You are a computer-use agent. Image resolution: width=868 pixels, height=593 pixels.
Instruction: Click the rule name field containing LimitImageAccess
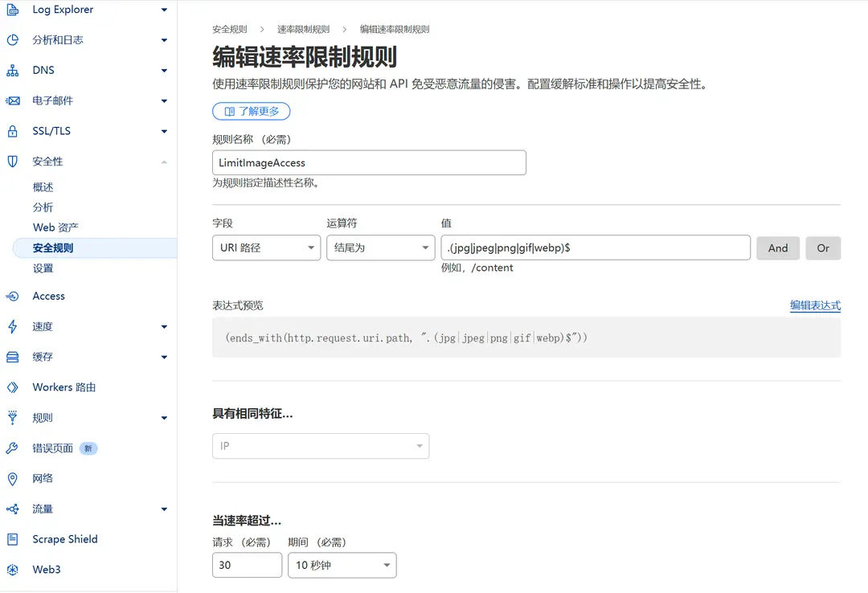pyautogui.click(x=369, y=162)
